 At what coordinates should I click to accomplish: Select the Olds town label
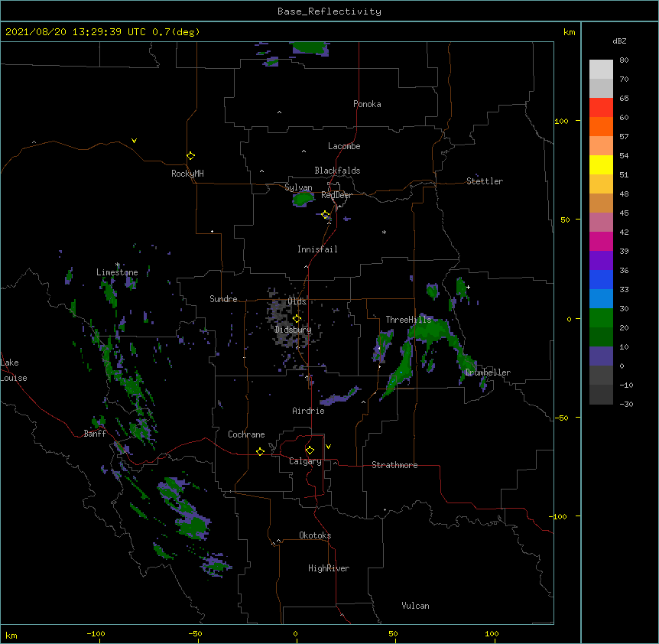pyautogui.click(x=297, y=301)
